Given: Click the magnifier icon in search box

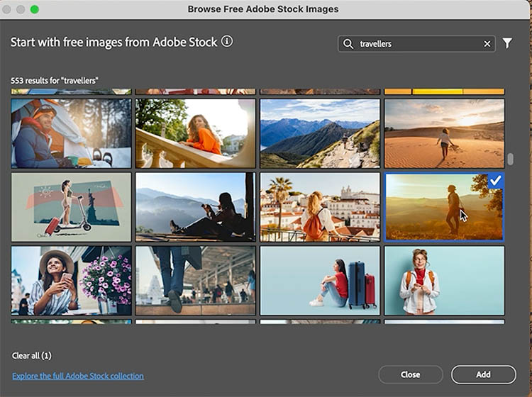Looking at the screenshot, I should (x=348, y=44).
